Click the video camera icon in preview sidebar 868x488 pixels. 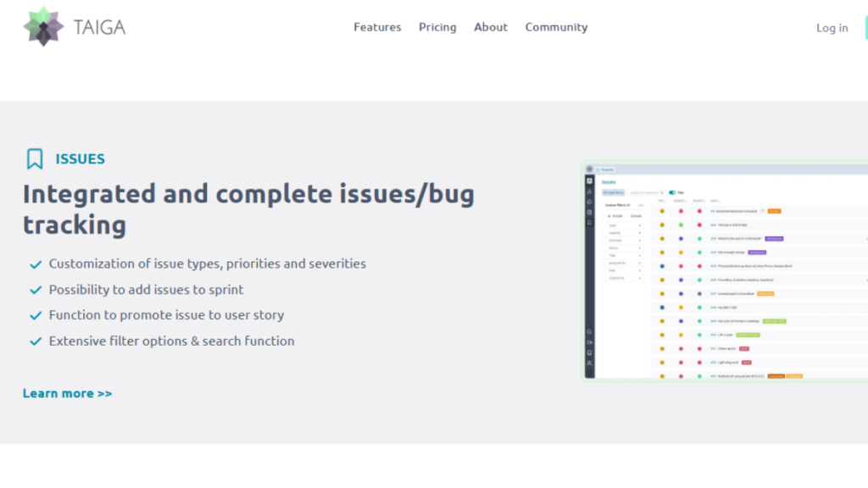[x=589, y=342]
